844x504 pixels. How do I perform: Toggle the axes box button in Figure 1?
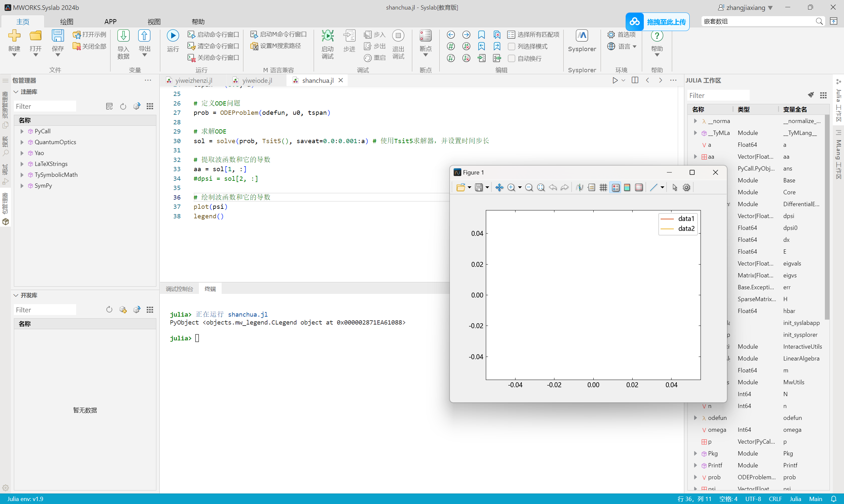639,187
